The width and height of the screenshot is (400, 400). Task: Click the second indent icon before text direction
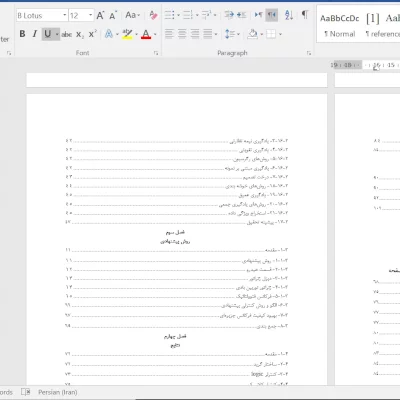point(241,15)
